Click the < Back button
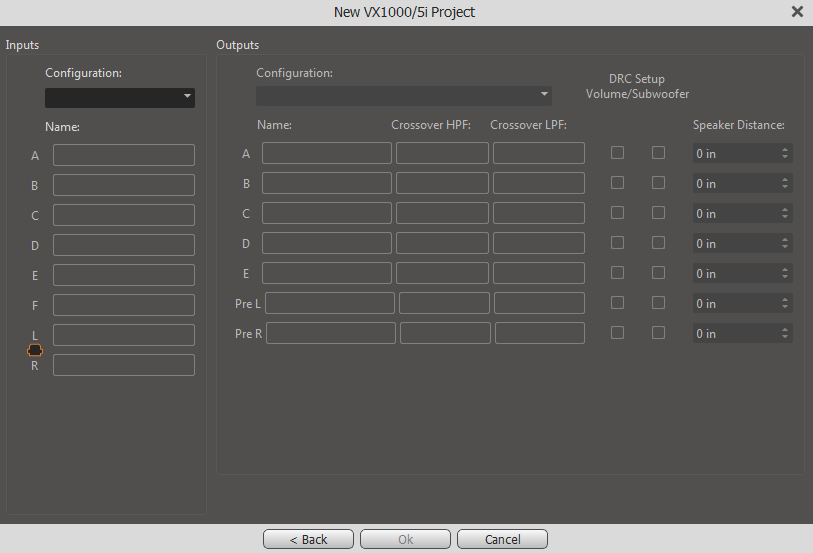This screenshot has width=813, height=553. (x=308, y=539)
